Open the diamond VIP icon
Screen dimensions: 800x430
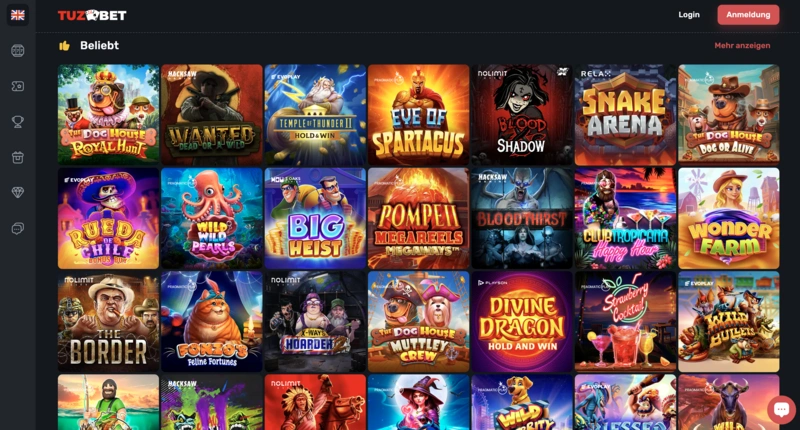point(18,192)
